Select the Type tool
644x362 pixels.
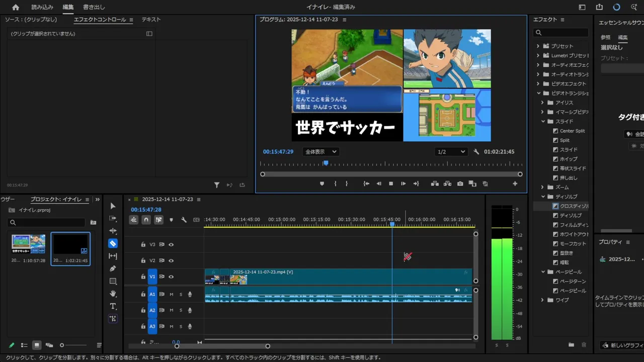coord(113,306)
